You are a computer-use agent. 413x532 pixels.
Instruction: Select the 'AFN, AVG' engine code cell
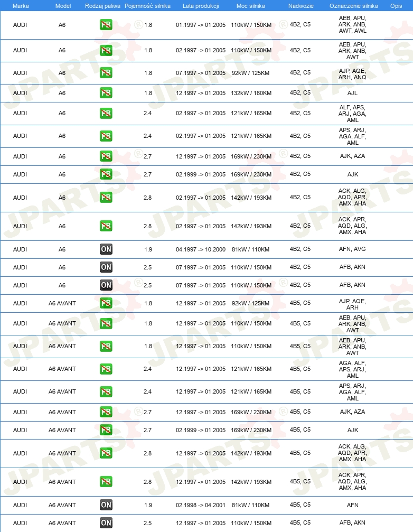click(353, 249)
